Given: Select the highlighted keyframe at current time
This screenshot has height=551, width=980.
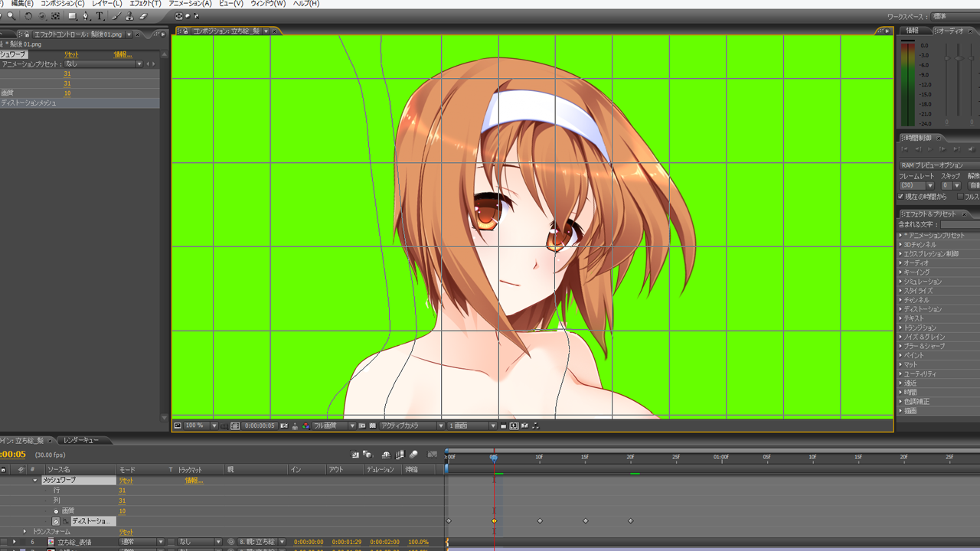Looking at the screenshot, I should 494,521.
